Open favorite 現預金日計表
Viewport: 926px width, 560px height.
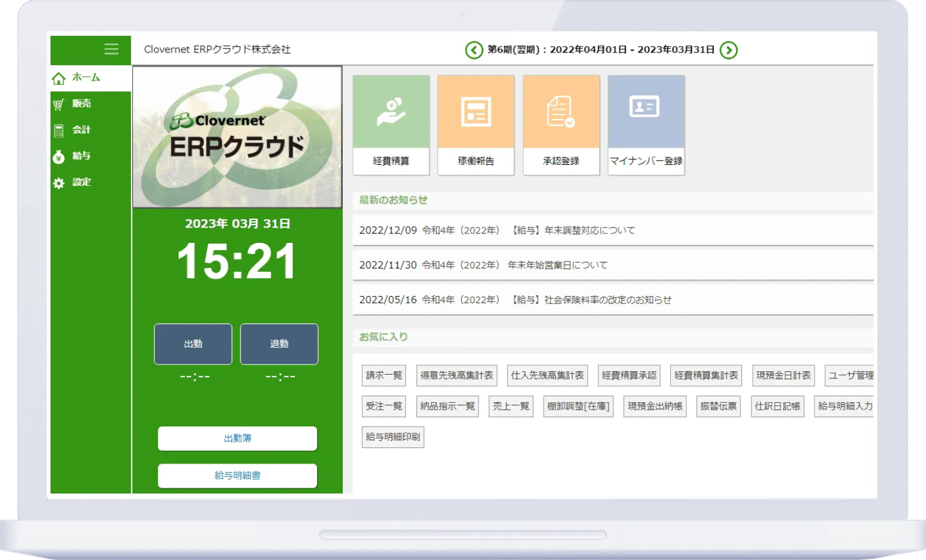pyautogui.click(x=783, y=375)
